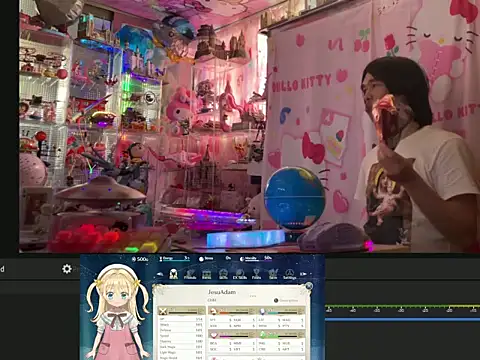Click the small button beside the helmet bar
Screen dimensions: 480x360
(x=252, y=311)
